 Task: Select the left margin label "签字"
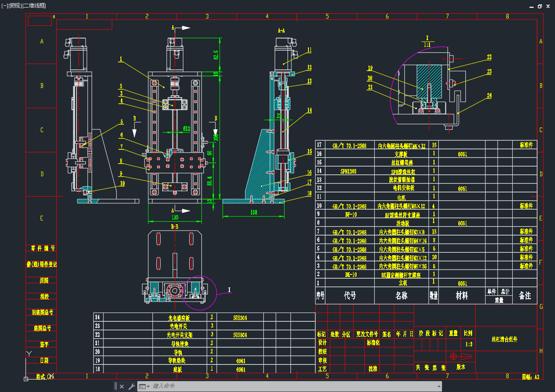(x=44, y=344)
